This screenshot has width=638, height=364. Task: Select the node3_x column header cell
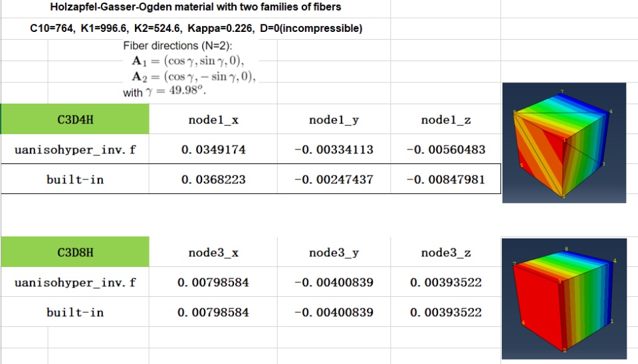(x=213, y=252)
